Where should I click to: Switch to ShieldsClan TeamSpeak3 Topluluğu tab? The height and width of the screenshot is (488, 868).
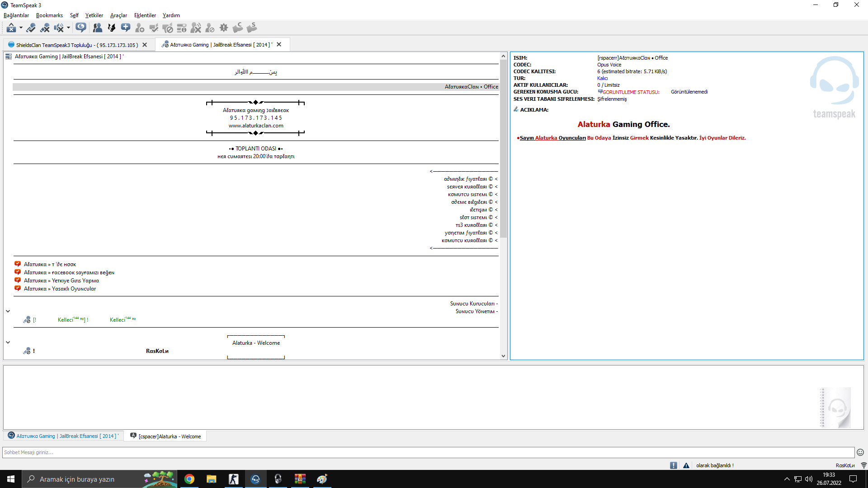click(x=77, y=45)
